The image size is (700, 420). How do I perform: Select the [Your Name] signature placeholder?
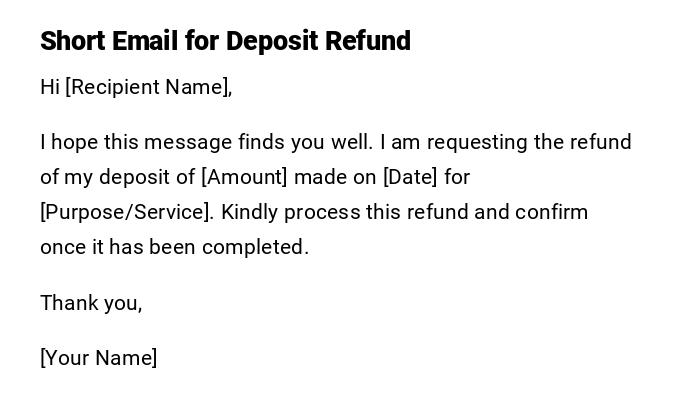(98, 357)
